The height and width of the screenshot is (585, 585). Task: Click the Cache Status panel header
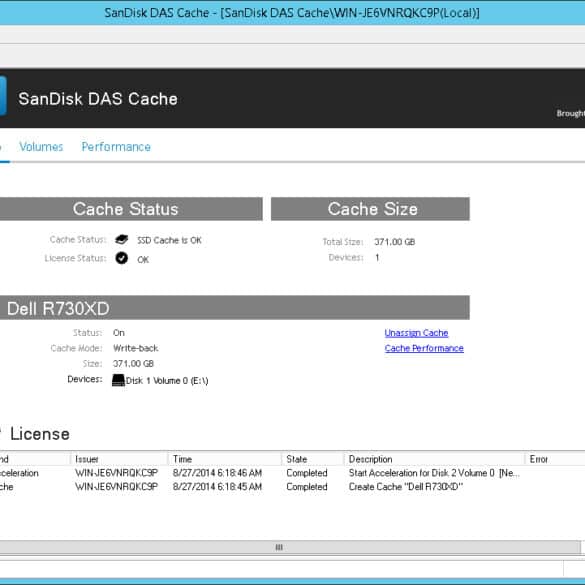[131, 209]
